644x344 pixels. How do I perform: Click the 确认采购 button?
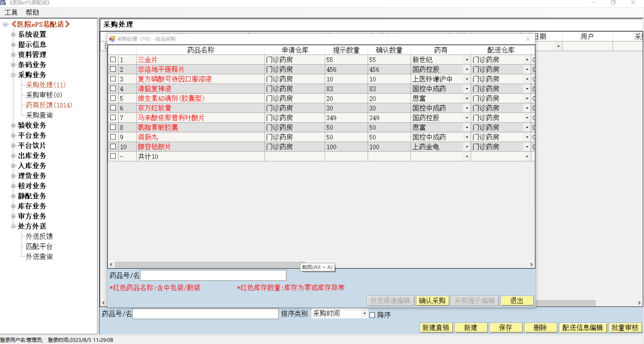pyautogui.click(x=432, y=301)
